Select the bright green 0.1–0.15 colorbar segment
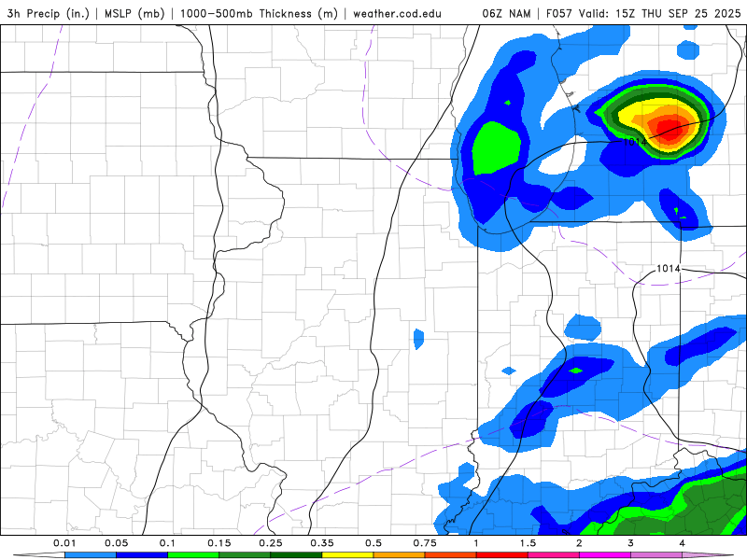The height and width of the screenshot is (560, 747). coord(193,555)
